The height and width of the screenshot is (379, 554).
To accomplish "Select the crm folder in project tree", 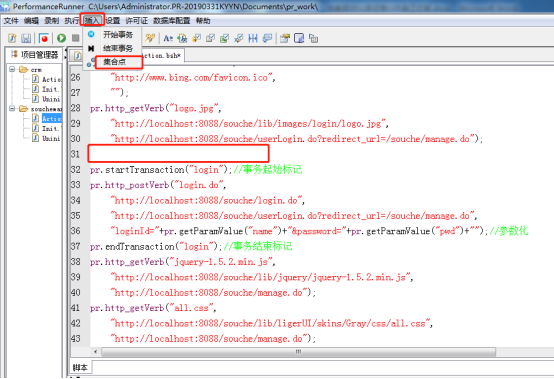I will pyautogui.click(x=36, y=70).
